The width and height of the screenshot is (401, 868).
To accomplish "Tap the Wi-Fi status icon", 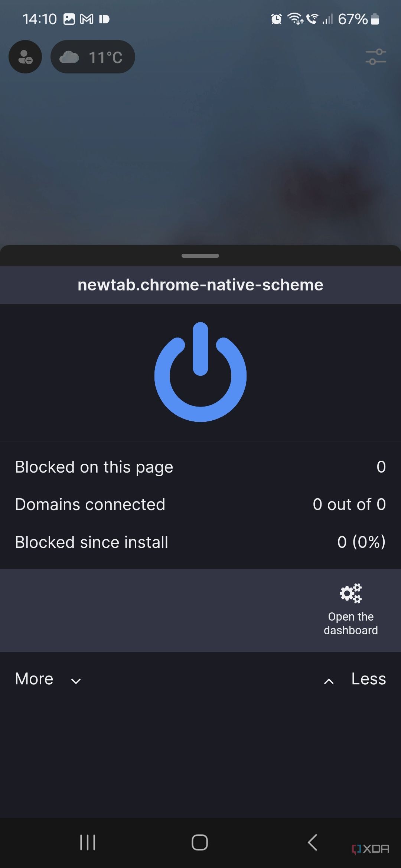I will (x=295, y=19).
